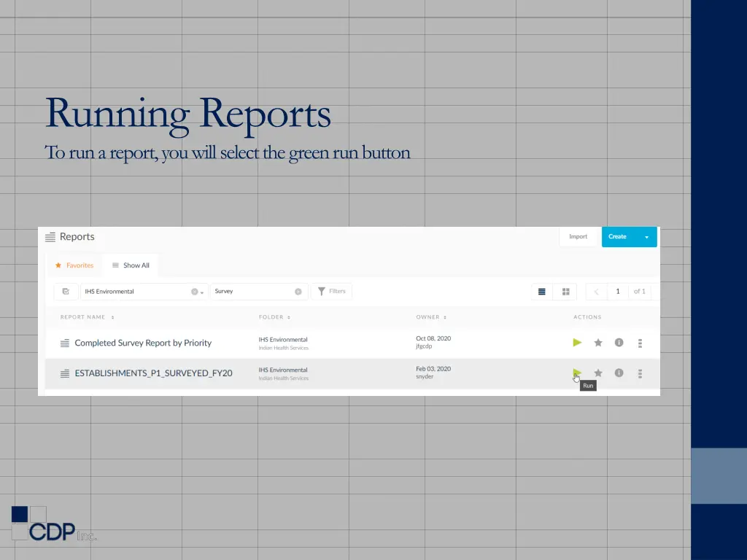The image size is (747, 560).
Task: Expand the REPORT NAME sort chevron
Action: pyautogui.click(x=113, y=317)
